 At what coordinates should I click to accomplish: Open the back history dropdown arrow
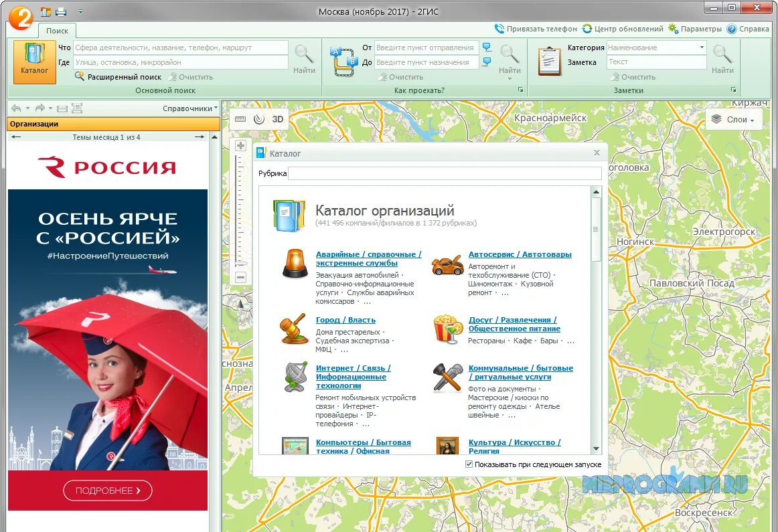tap(27, 108)
